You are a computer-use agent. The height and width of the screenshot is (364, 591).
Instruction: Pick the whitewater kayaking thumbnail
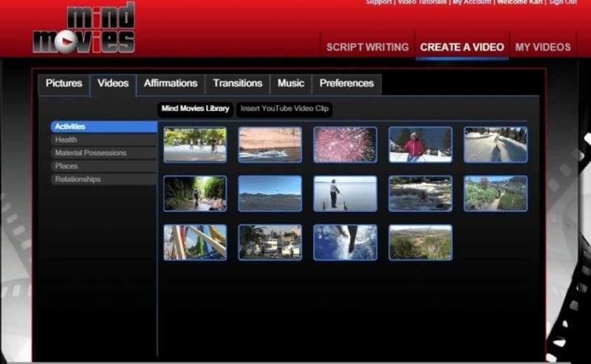click(420, 193)
